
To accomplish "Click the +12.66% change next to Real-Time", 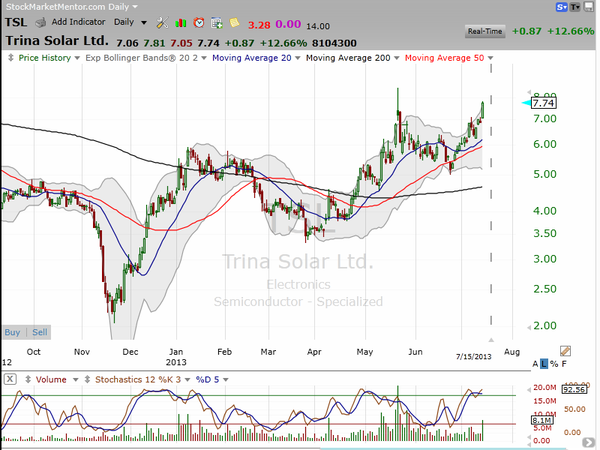I will pyautogui.click(x=570, y=31).
